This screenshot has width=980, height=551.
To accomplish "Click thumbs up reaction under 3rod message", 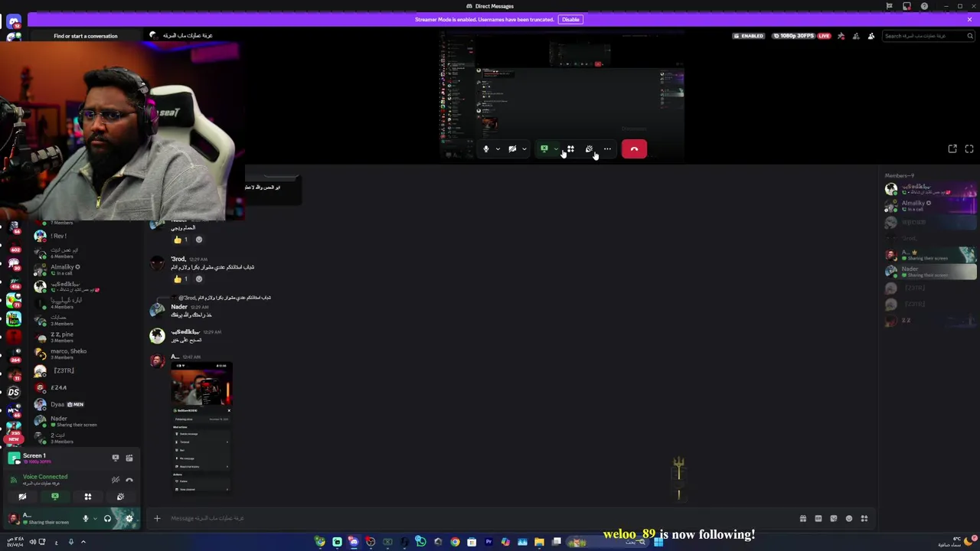I will (181, 279).
